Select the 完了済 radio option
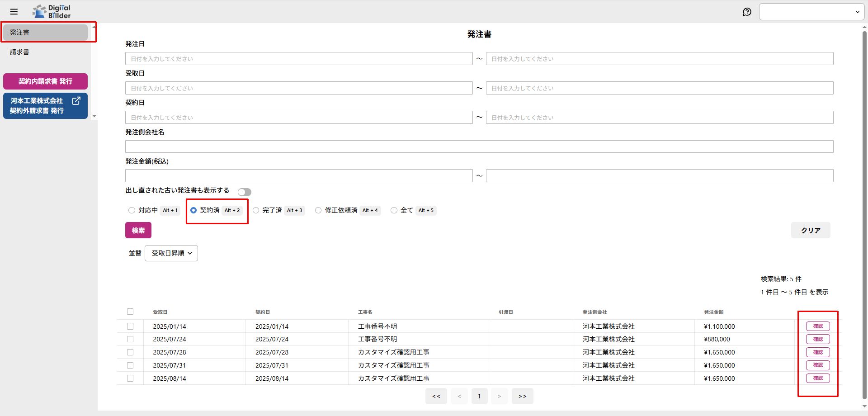Screen dimensions: 868x416 click(256, 210)
